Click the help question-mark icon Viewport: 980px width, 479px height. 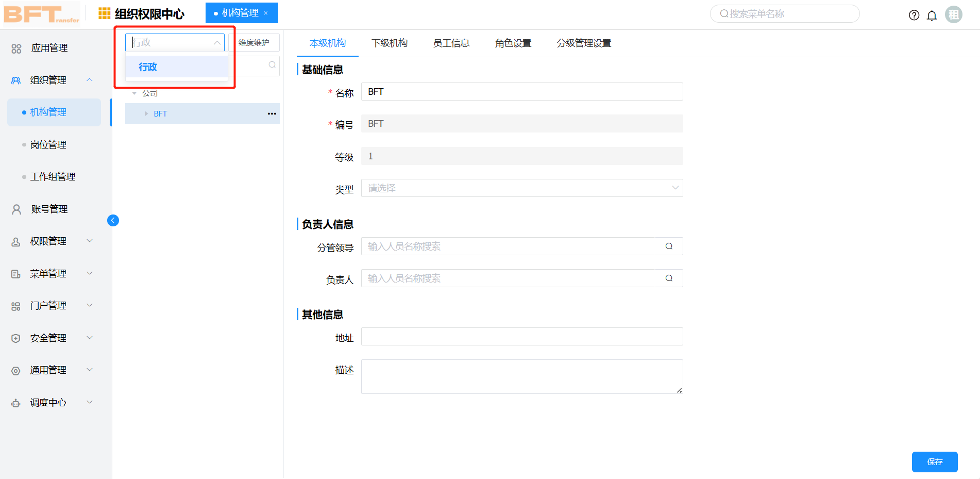[914, 15]
